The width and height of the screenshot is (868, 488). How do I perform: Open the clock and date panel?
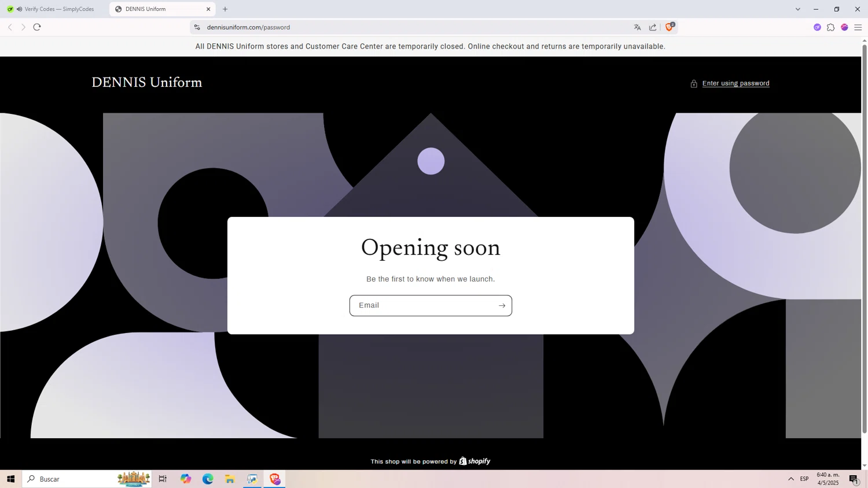828,479
